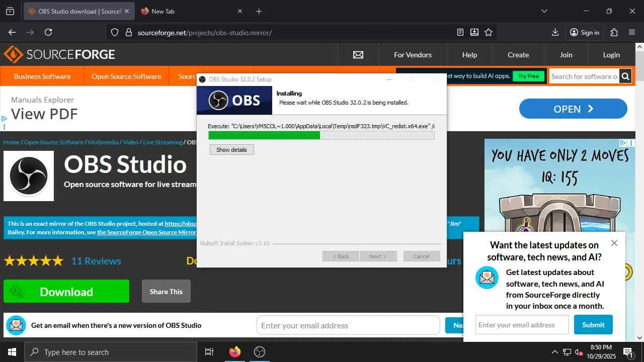Click the Share This button

tap(166, 292)
